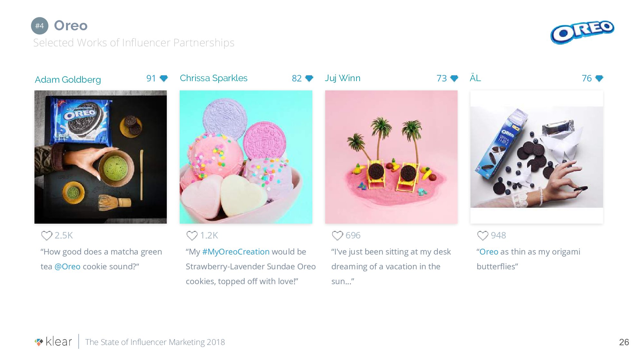
Task: Click the heart icon beside 696 likes
Action: click(x=337, y=236)
